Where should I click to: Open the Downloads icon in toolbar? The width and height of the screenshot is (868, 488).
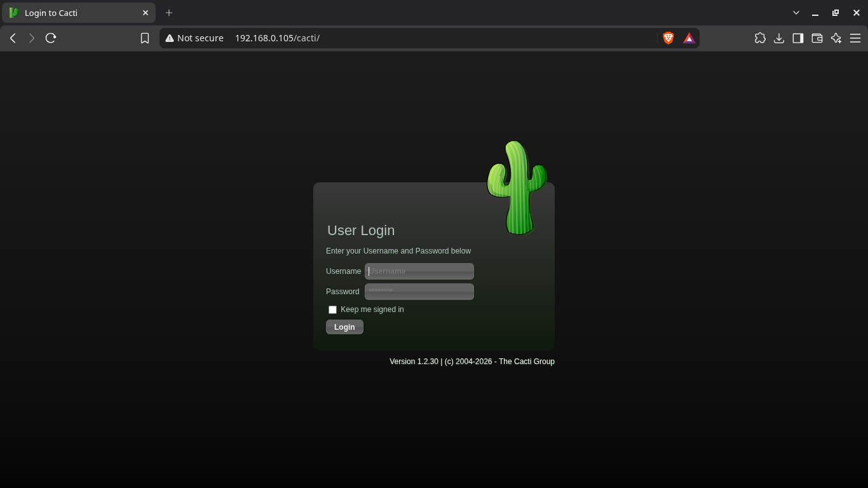tap(779, 38)
